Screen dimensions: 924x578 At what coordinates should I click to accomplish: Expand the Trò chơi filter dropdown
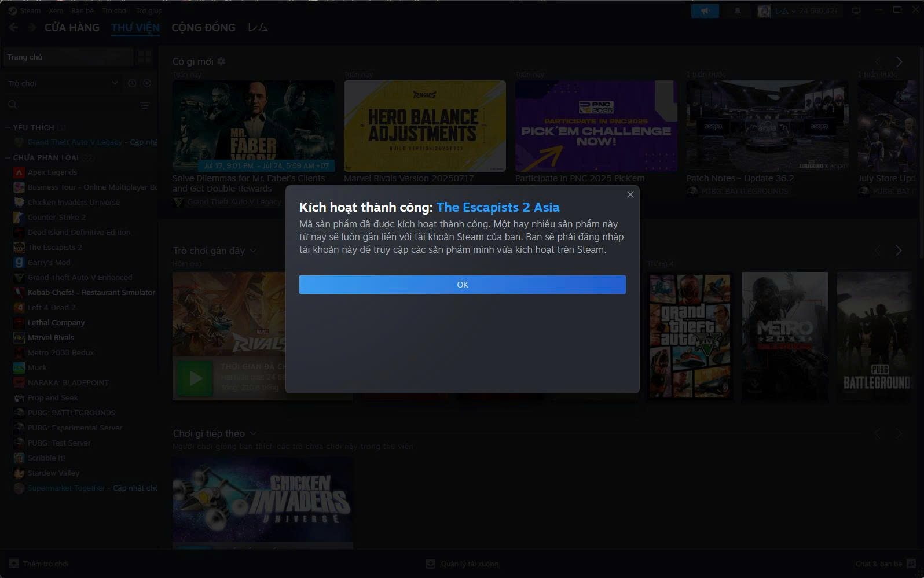(63, 83)
